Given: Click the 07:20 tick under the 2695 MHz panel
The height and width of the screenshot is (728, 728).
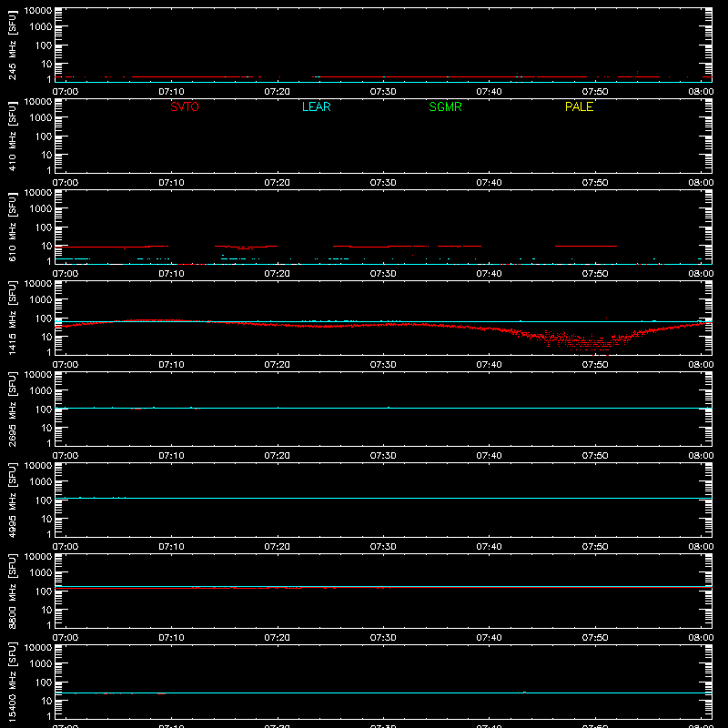Looking at the screenshot, I should [x=278, y=456].
